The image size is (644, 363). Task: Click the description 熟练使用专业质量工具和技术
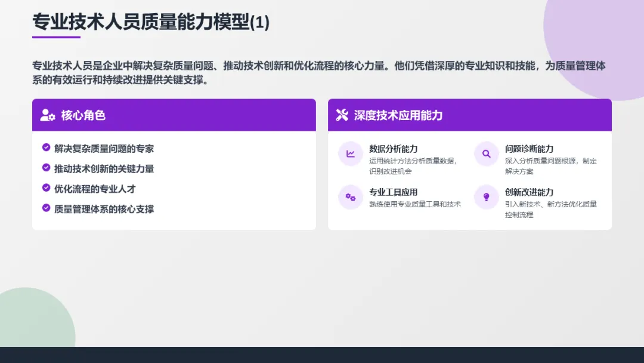(x=415, y=204)
